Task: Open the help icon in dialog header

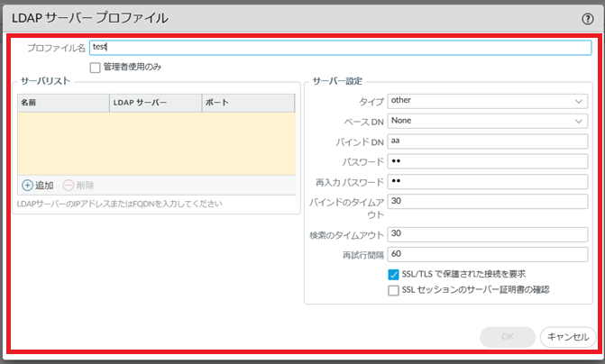Action: point(587,18)
